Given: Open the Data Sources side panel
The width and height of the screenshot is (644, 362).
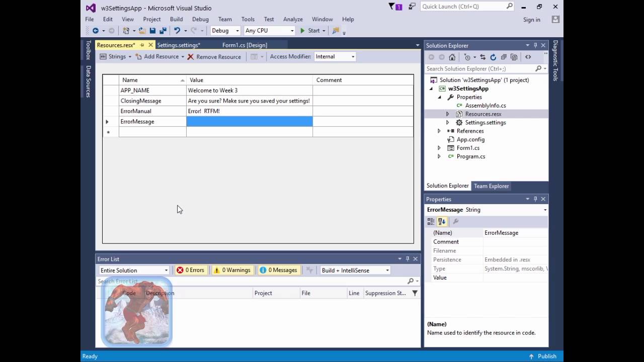Looking at the screenshot, I should (x=88, y=81).
